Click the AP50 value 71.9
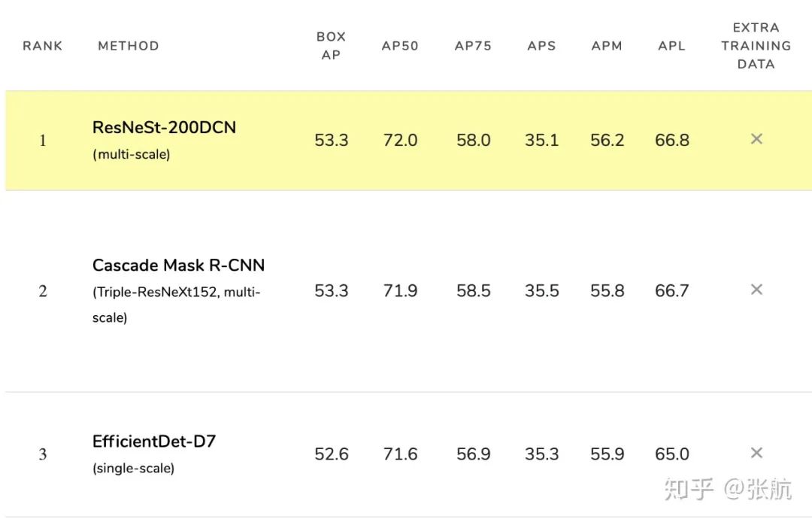The width and height of the screenshot is (812, 522). 400,291
